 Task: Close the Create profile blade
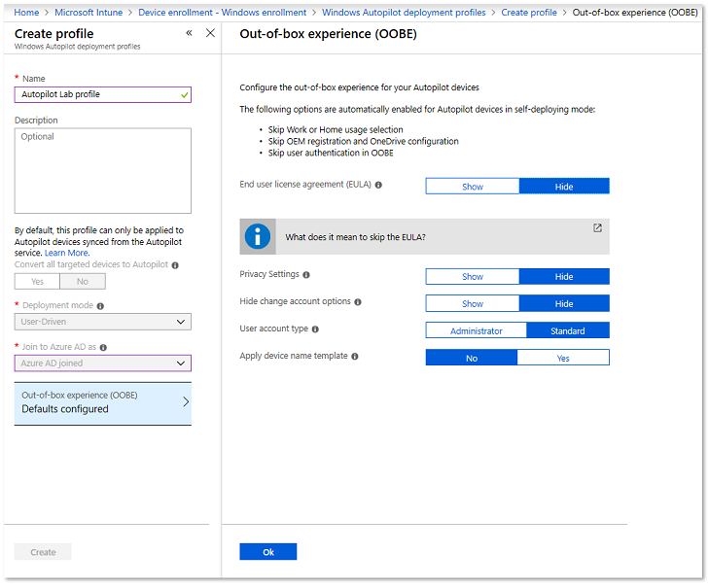(210, 33)
